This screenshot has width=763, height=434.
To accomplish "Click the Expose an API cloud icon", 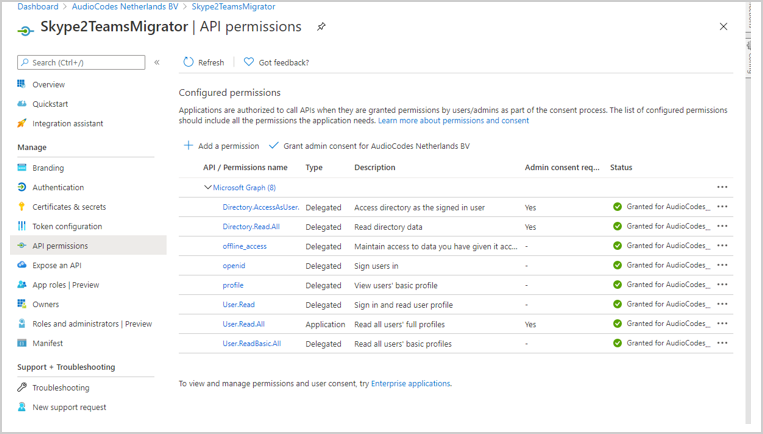I will tap(21, 265).
